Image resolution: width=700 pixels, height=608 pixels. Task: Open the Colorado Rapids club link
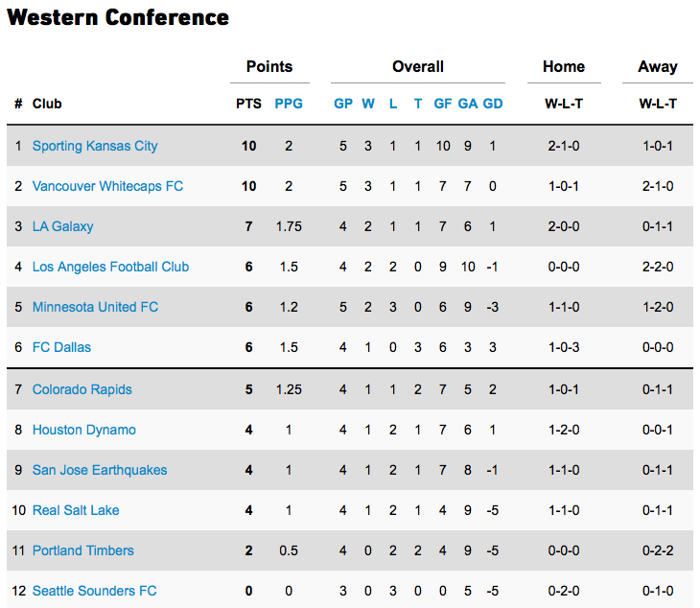[x=82, y=389]
